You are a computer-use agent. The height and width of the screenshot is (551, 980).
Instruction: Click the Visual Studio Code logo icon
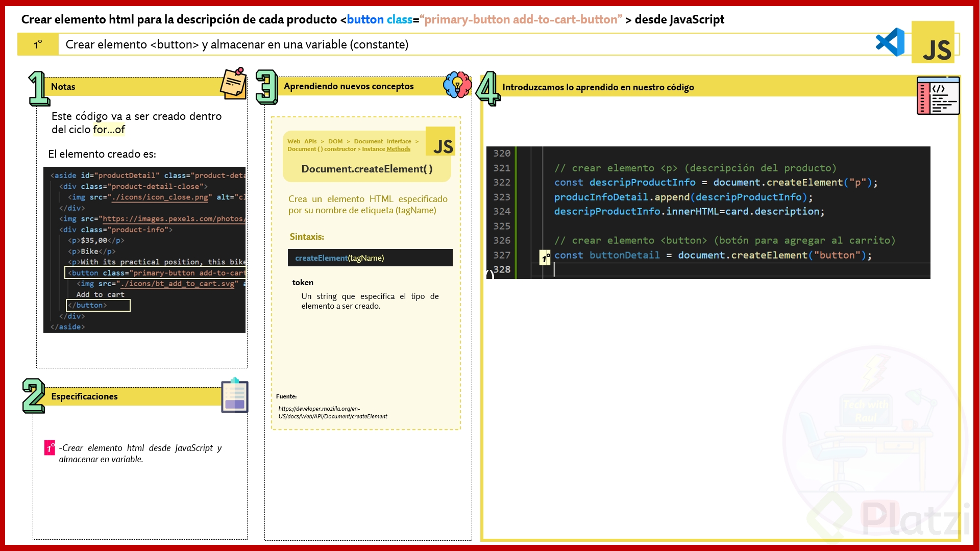tap(890, 42)
